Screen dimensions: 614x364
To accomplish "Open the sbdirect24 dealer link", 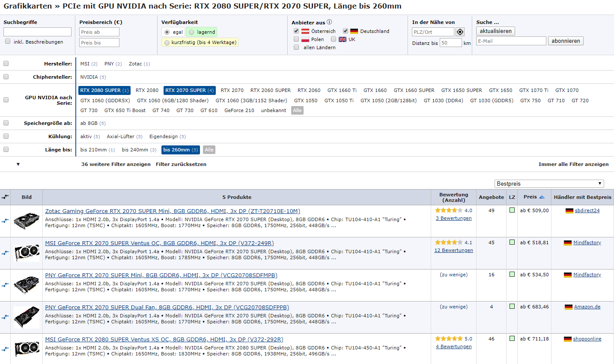I will (x=587, y=210).
